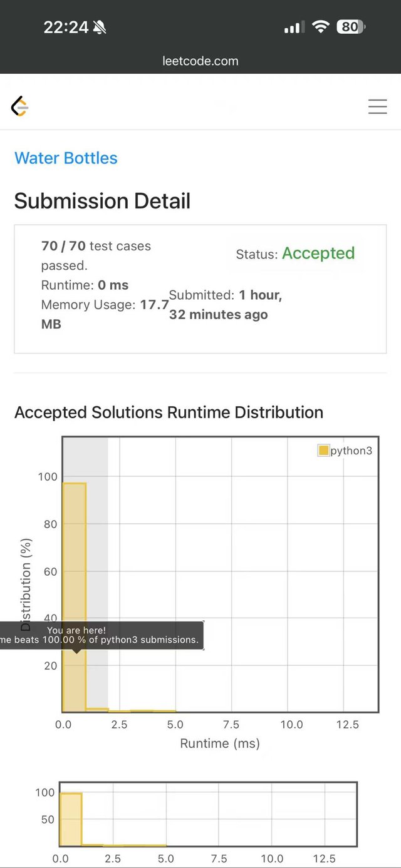Click the LeetCode logo icon

click(x=20, y=106)
